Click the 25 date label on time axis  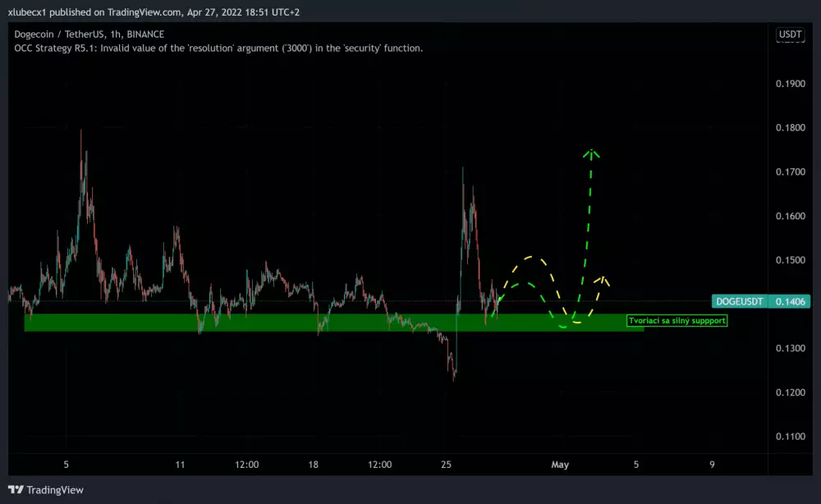pyautogui.click(x=447, y=465)
